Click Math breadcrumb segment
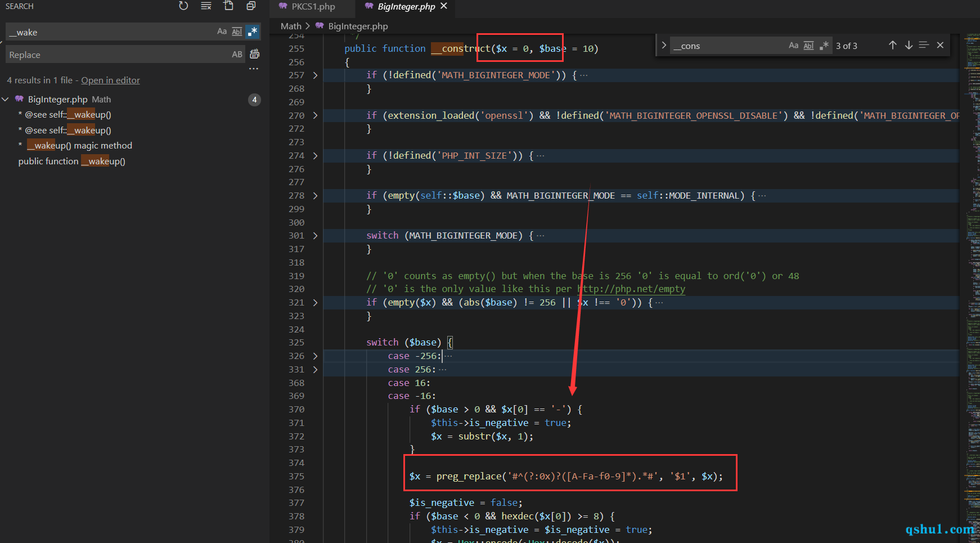 [291, 26]
